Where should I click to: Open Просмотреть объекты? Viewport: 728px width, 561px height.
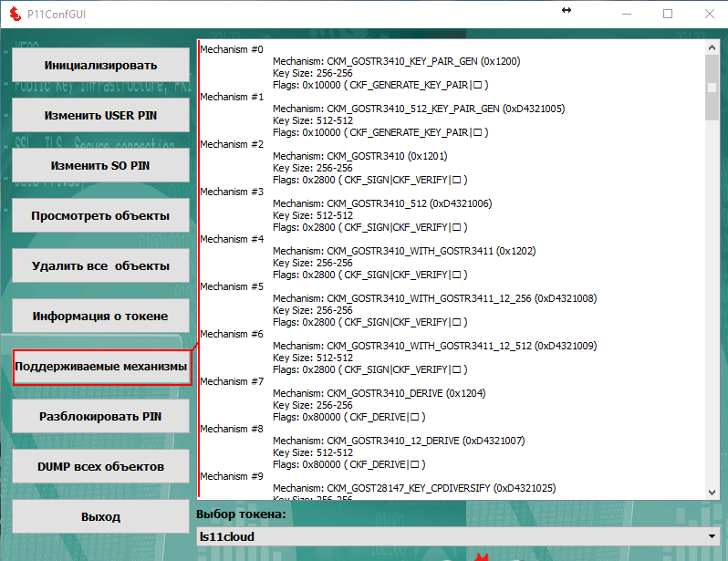(100, 215)
